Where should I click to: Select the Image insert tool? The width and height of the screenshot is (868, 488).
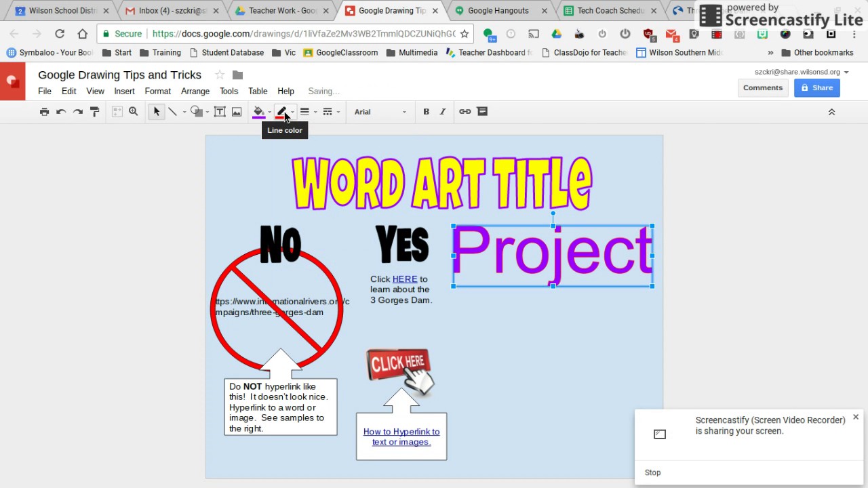(x=236, y=111)
